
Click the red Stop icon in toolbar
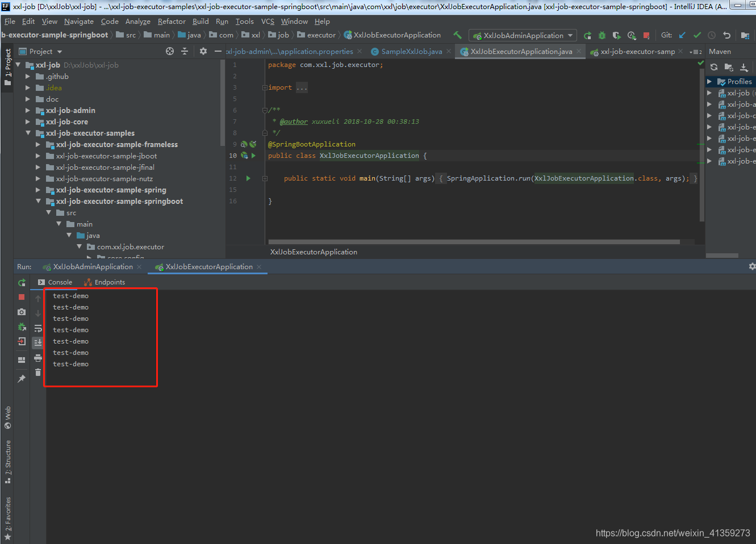(646, 35)
